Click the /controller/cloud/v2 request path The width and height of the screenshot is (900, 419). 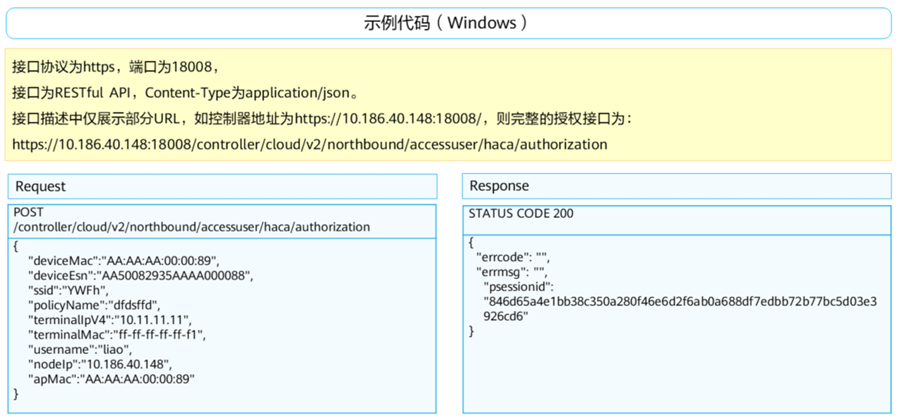(191, 227)
